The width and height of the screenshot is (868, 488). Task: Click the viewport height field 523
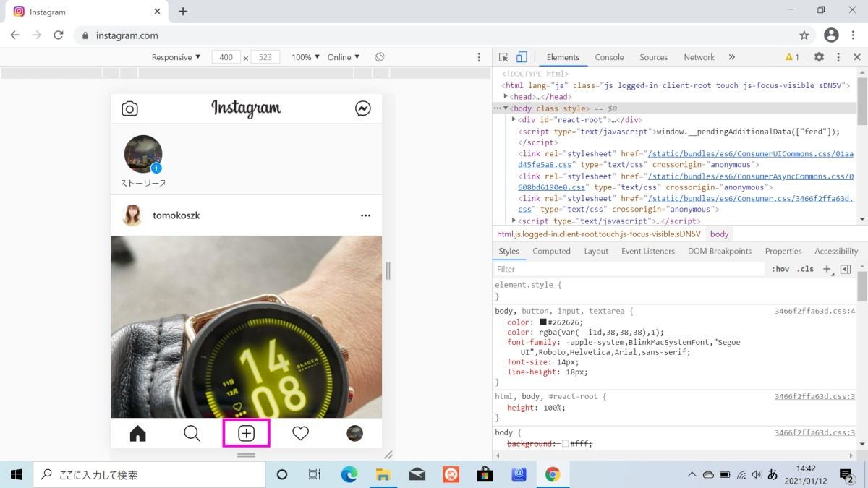(x=265, y=57)
